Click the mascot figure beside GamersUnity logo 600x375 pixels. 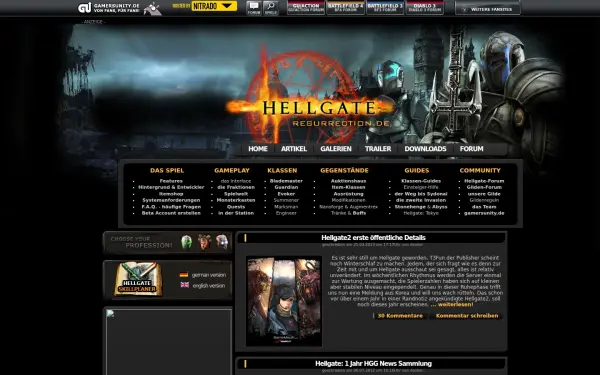pyautogui.click(x=152, y=8)
